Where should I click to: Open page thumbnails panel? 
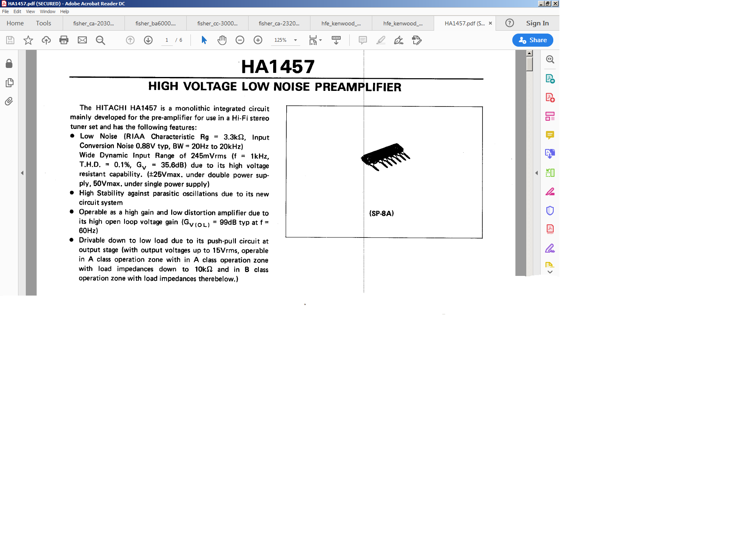[9, 83]
